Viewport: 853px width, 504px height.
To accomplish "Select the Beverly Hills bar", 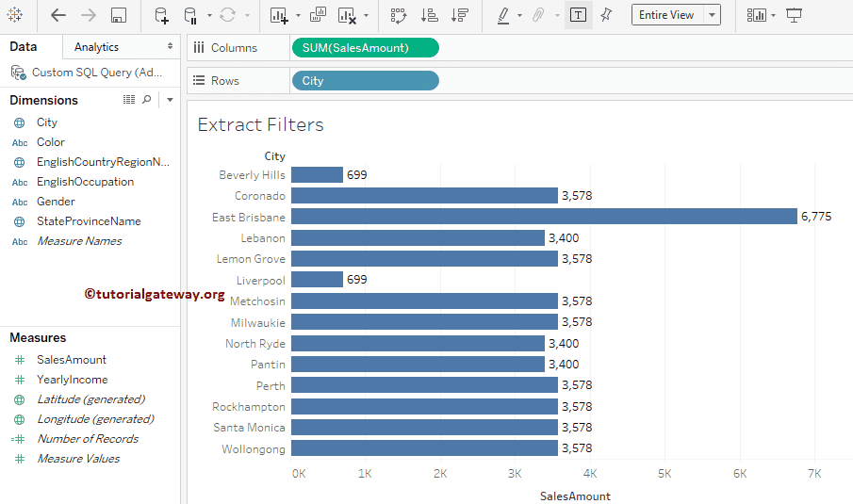I will click(317, 174).
